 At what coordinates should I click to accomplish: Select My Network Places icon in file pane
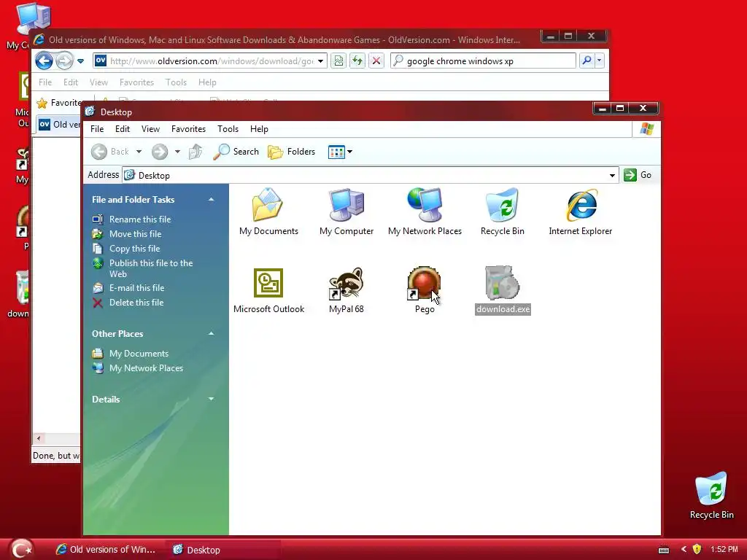point(425,205)
